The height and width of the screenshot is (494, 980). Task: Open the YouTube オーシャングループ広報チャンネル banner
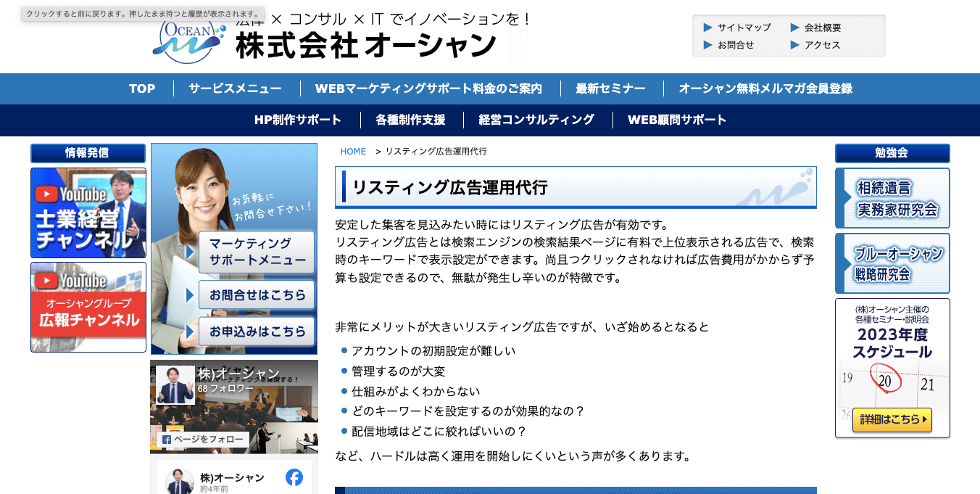tap(87, 307)
